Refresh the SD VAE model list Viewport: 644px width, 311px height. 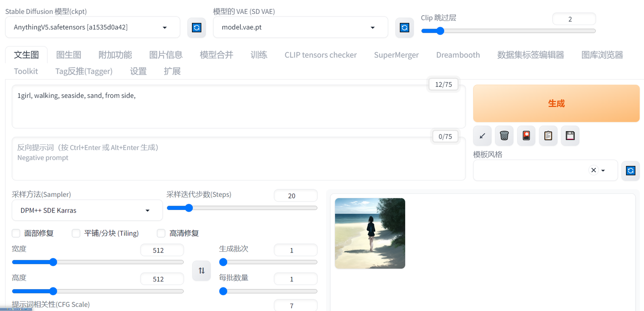(404, 27)
